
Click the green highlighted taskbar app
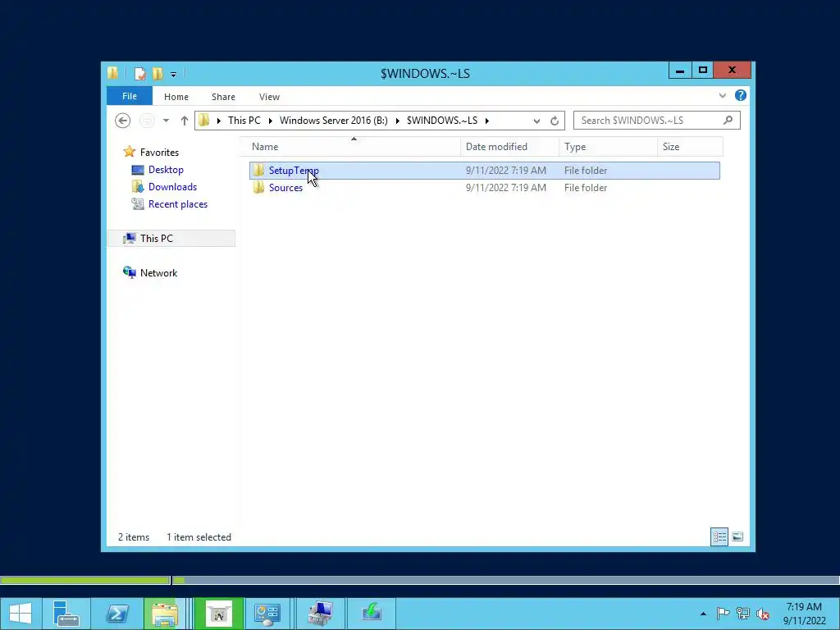pyautogui.click(x=218, y=614)
